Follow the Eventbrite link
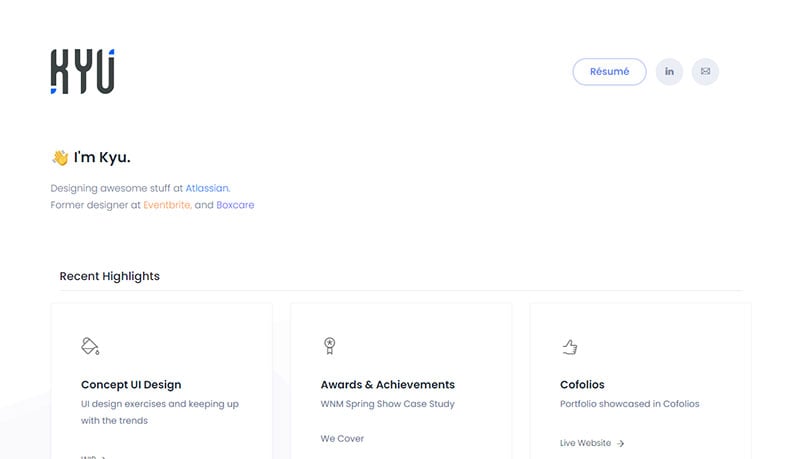Image resolution: width=800 pixels, height=459 pixels. 167,205
